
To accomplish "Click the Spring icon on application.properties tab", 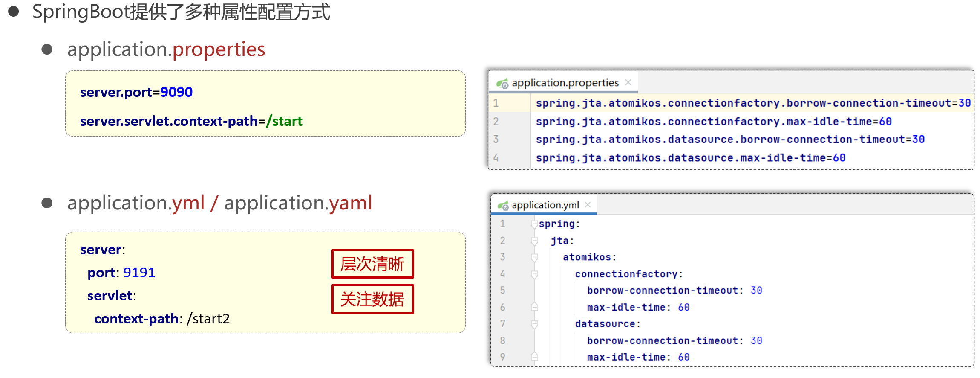I will pos(502,83).
